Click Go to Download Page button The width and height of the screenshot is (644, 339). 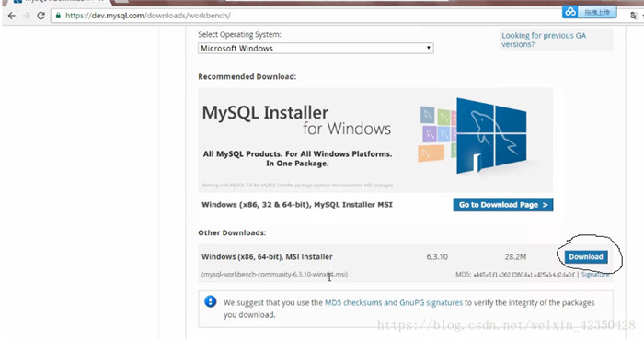(x=503, y=205)
